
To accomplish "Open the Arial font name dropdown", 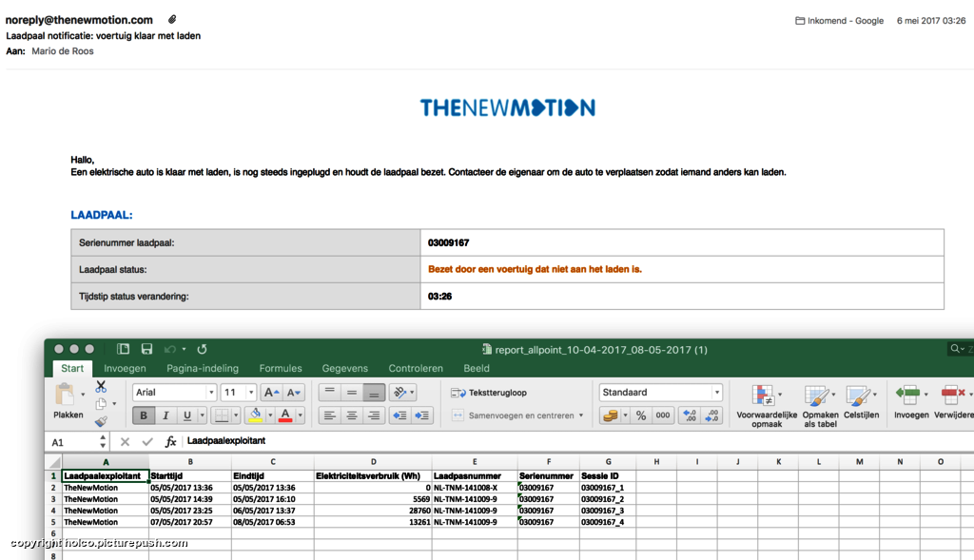I will [174, 393].
